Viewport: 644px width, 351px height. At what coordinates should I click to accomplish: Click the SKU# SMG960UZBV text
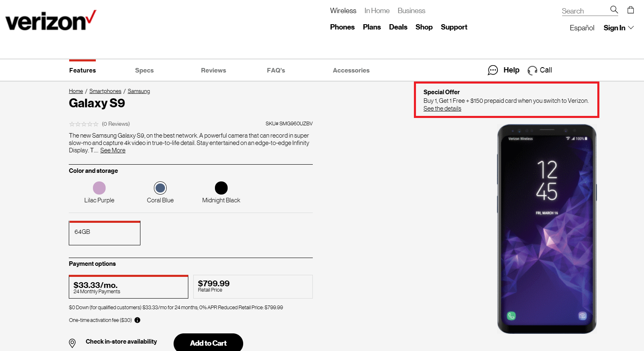point(289,124)
